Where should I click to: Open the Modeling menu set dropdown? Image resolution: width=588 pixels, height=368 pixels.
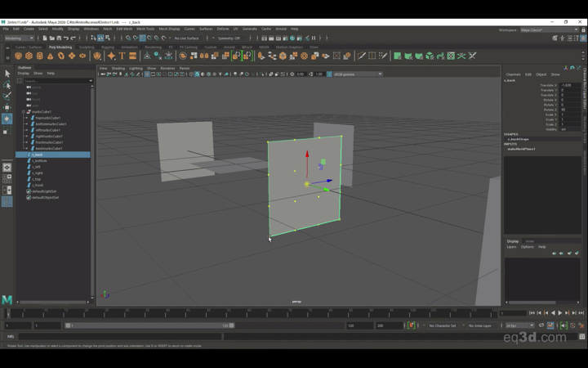[x=20, y=38]
